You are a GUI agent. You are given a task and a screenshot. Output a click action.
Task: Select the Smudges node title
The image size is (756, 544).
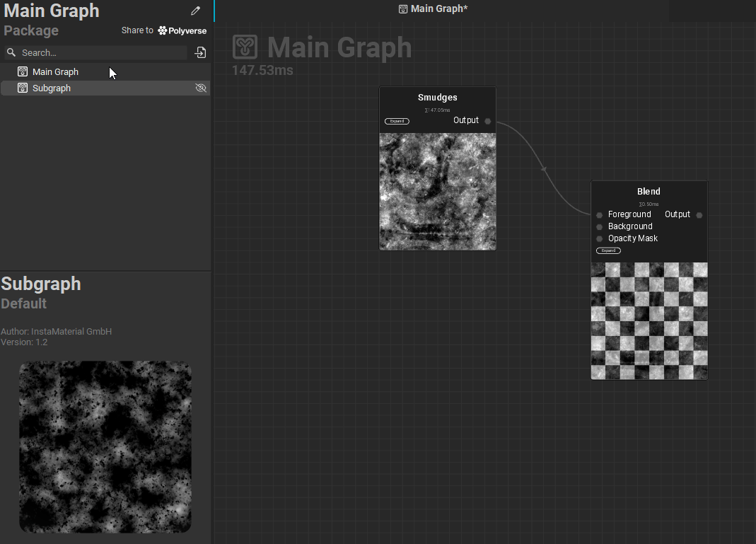(437, 98)
